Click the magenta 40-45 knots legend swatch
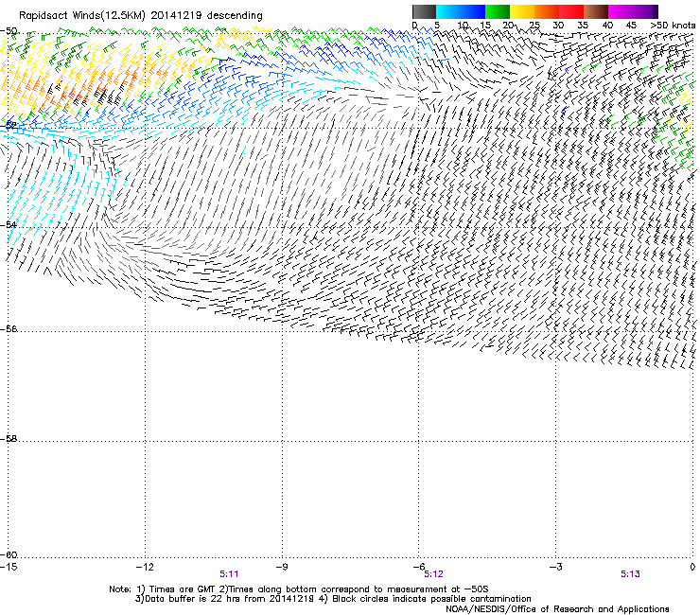Image resolution: width=700 pixels, height=615 pixels. (x=621, y=11)
